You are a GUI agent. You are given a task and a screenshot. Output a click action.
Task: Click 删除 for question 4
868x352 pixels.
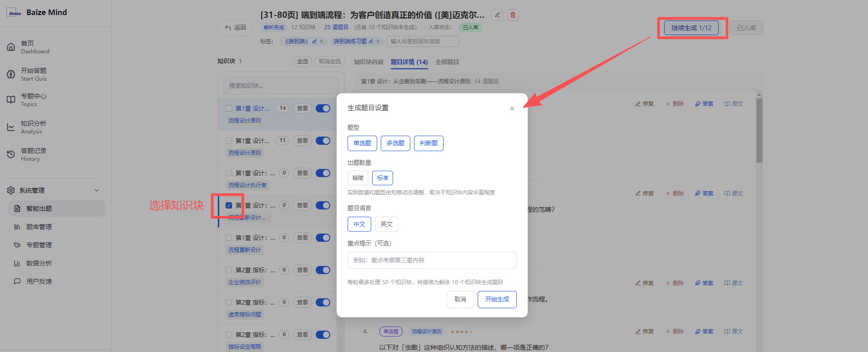(675, 332)
